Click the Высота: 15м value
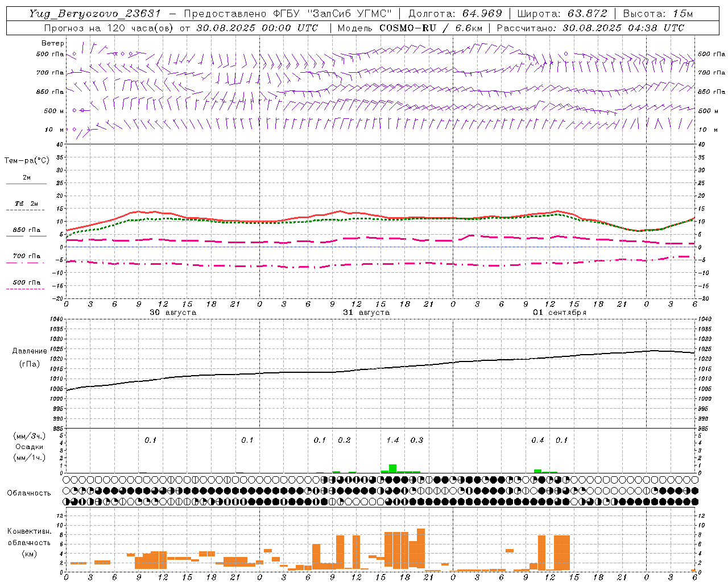The image size is (728, 582). 658,14
